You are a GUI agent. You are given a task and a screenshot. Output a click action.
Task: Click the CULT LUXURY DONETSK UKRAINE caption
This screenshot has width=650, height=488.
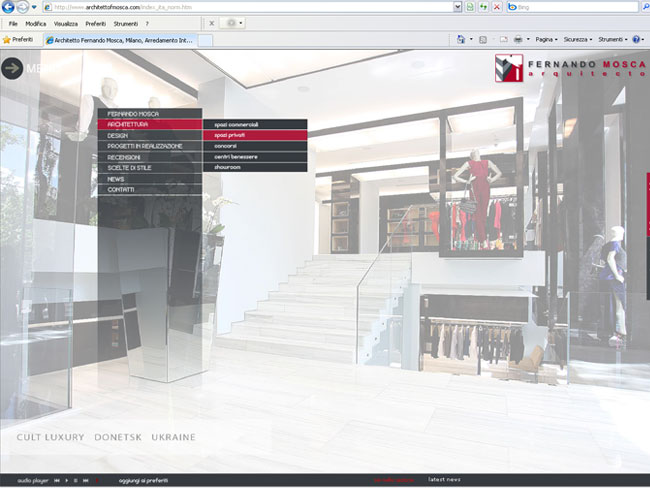[106, 437]
